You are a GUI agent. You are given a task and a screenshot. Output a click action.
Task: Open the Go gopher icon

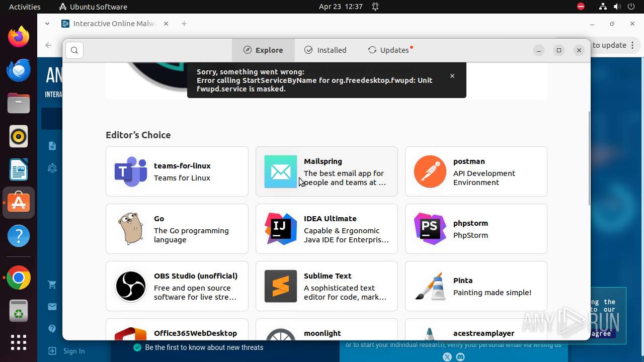tap(131, 229)
